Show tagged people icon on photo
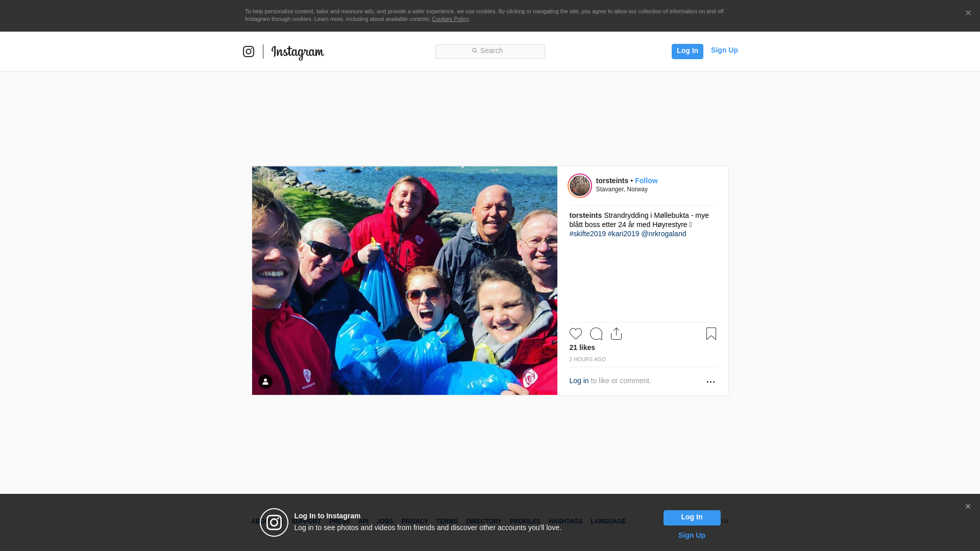This screenshot has width=980, height=551. pos(265,382)
